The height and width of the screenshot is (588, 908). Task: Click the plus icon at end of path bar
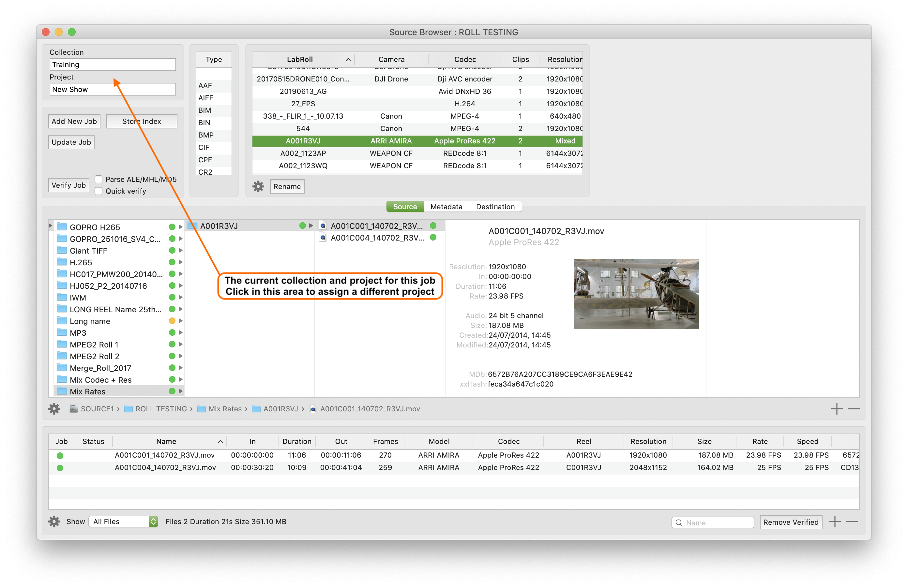(x=836, y=409)
